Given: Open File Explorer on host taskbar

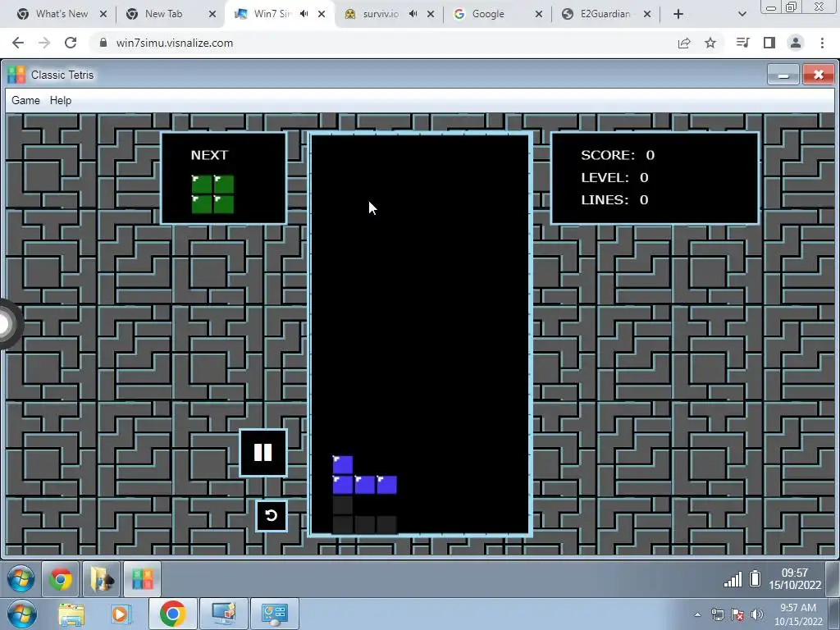Looking at the screenshot, I should [x=71, y=614].
